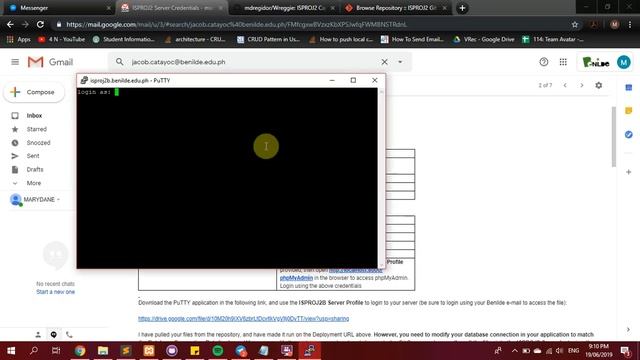This screenshot has height=360, width=640.
Task: Expand MARYDANE hangouts status dropdown
Action: click(58, 200)
